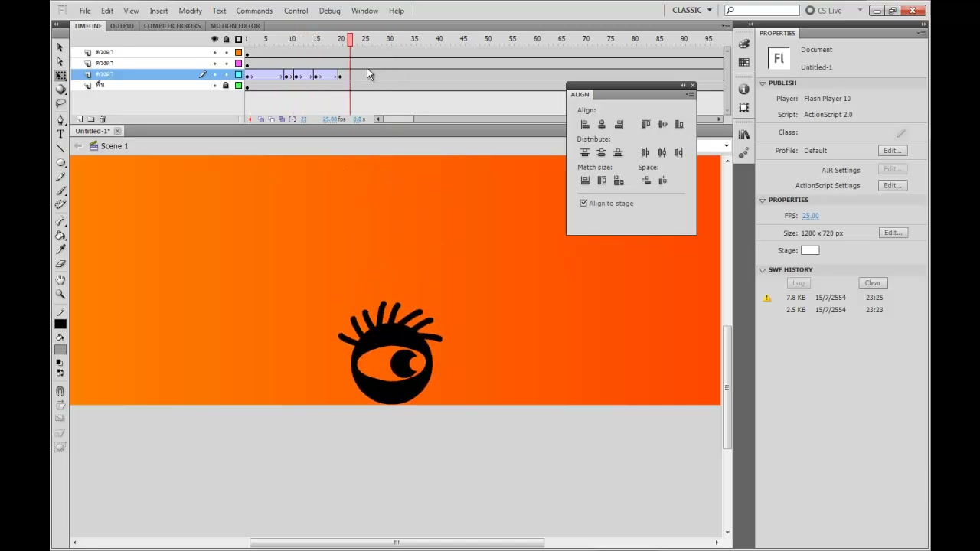
Task: Toggle outline on orange-swatch layer
Action: click(238, 52)
